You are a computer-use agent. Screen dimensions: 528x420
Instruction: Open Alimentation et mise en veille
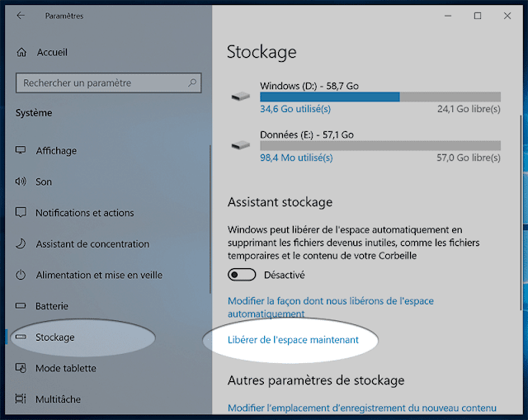[99, 275]
